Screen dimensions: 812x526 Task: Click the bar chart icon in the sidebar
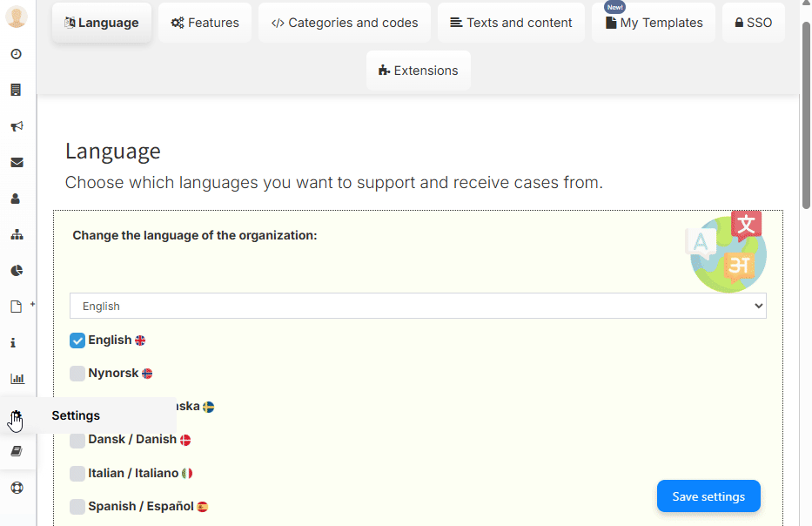[17, 379]
